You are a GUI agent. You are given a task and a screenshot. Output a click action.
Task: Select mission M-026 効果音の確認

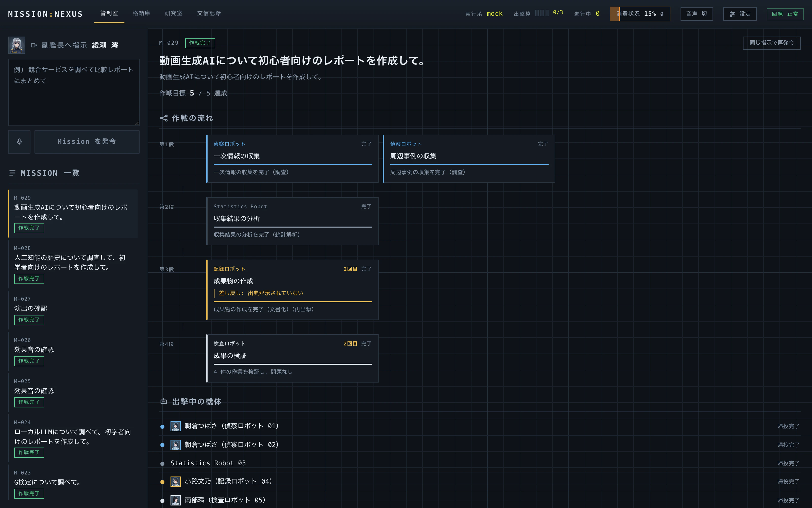[x=73, y=352]
